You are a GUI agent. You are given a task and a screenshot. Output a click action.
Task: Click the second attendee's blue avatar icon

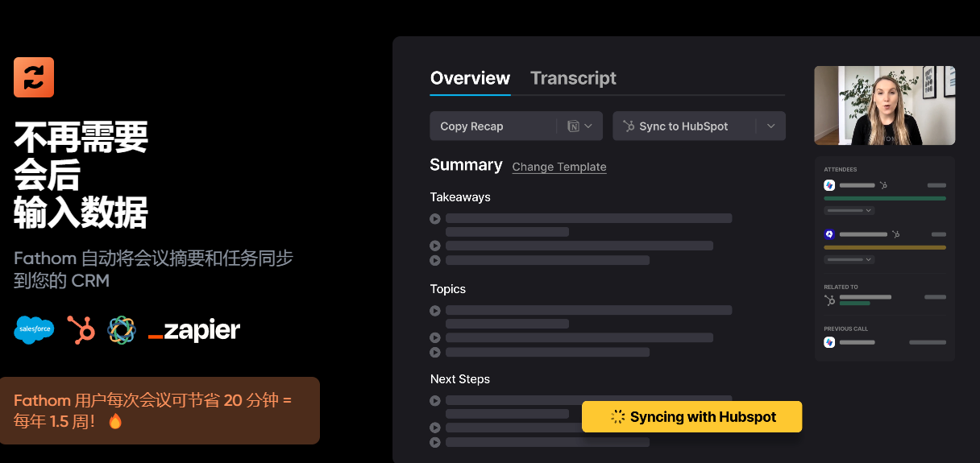point(829,234)
